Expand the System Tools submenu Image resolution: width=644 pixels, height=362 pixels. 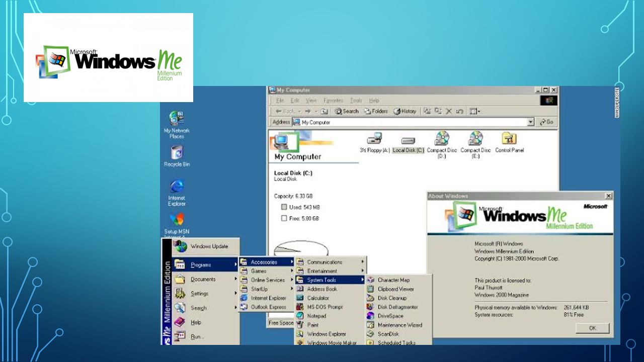330,280
